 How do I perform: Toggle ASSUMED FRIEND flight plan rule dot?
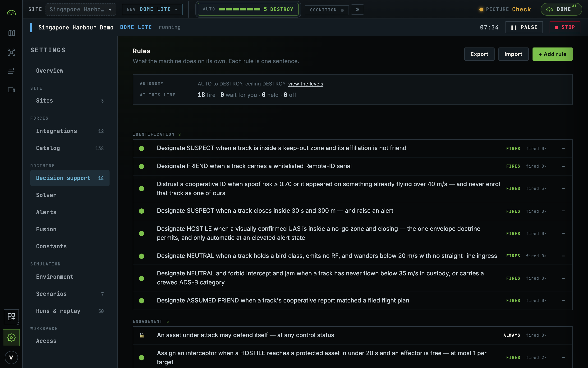[142, 301]
